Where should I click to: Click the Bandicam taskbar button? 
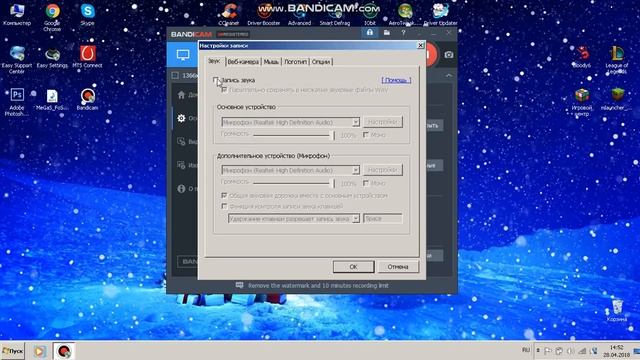[x=64, y=351]
